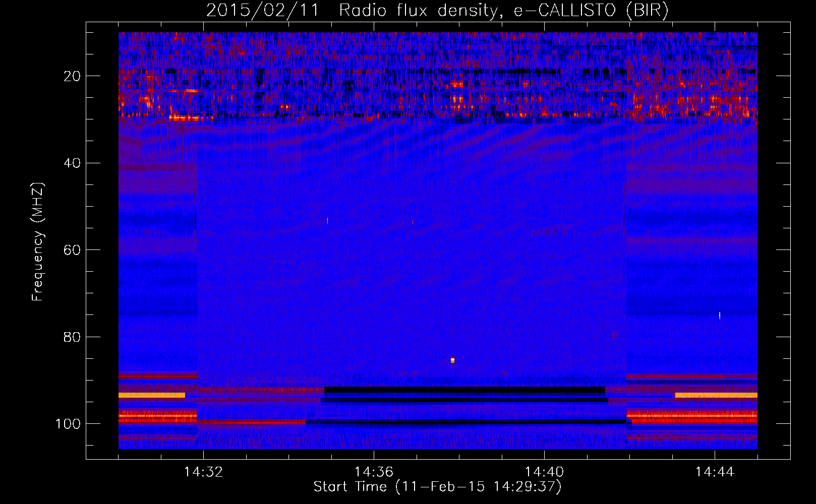816x504 pixels.
Task: Click the '80' frequency tick label
Action: pyautogui.click(x=72, y=337)
